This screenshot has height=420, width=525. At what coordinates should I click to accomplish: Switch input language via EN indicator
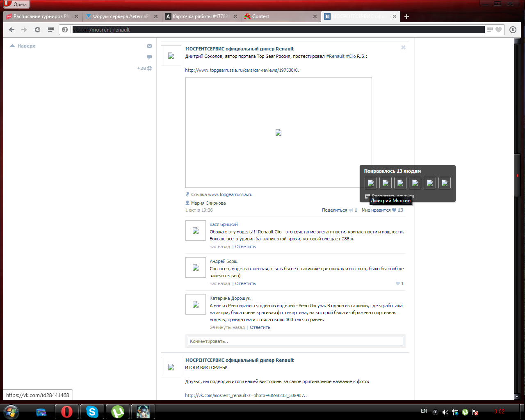pos(424,411)
